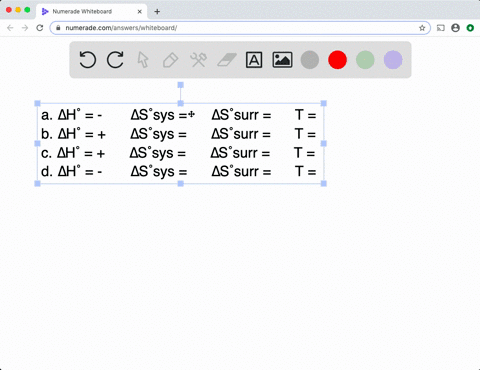The image size is (480, 370).
Task: Select the text box tool
Action: tap(254, 60)
